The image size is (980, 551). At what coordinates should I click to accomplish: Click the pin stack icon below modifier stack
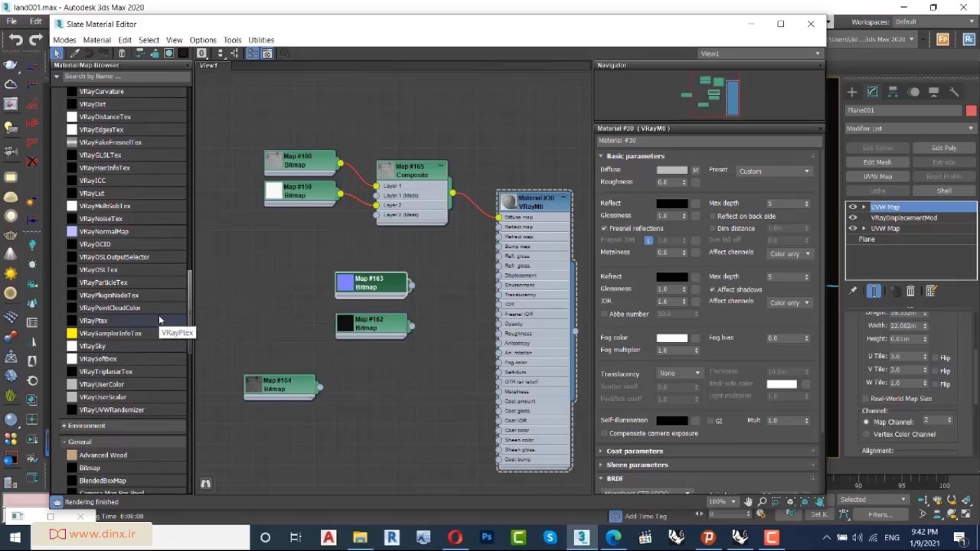click(853, 291)
